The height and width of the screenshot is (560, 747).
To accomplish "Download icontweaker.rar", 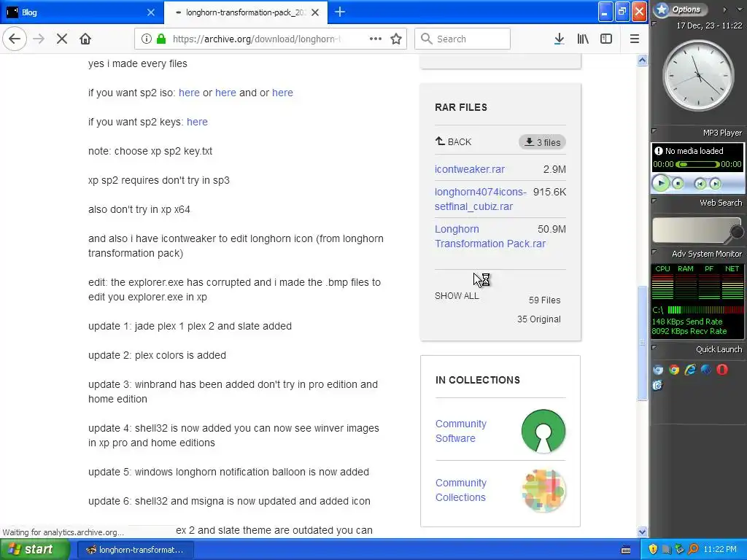I will point(470,169).
